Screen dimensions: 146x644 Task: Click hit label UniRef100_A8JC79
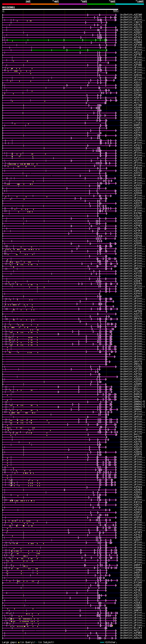pos(131,103)
